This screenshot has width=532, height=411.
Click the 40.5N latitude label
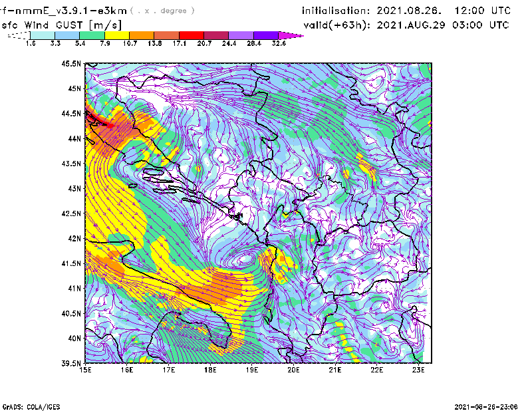72,313
